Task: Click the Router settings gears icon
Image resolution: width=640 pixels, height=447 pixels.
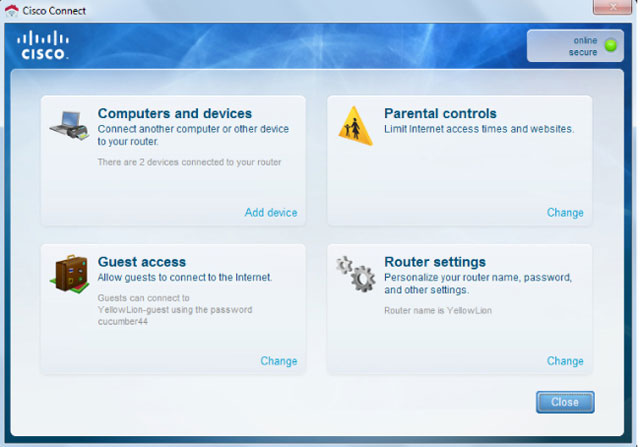Action: 356,274
